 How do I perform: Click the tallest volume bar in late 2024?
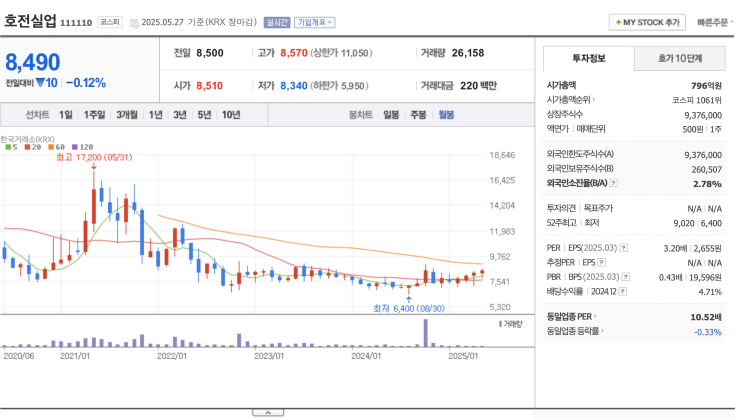point(426,333)
